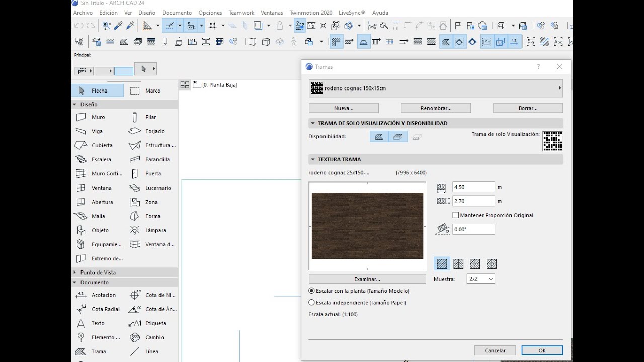Toggle drafting fill availability icon
This screenshot has width=644, height=362.
coord(379,136)
